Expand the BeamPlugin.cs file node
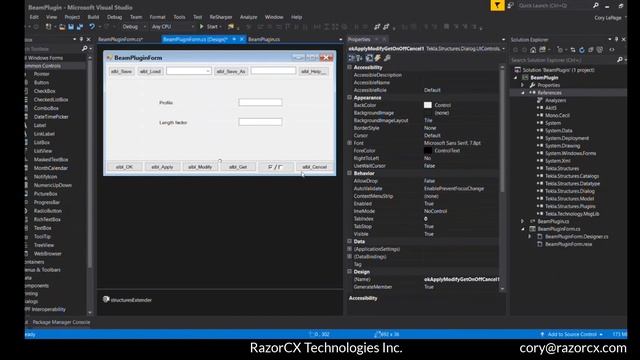This screenshot has height=360, width=640. pos(523,221)
